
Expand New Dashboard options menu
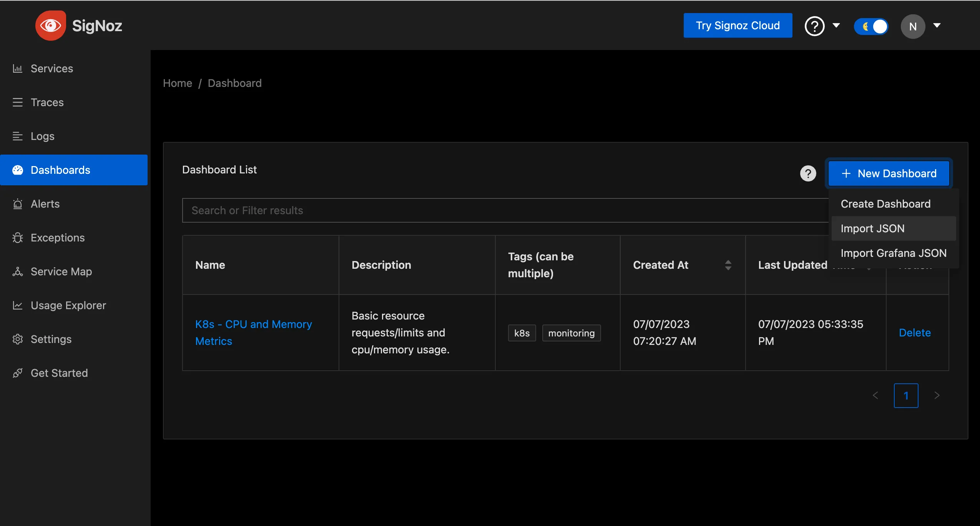pyautogui.click(x=889, y=173)
